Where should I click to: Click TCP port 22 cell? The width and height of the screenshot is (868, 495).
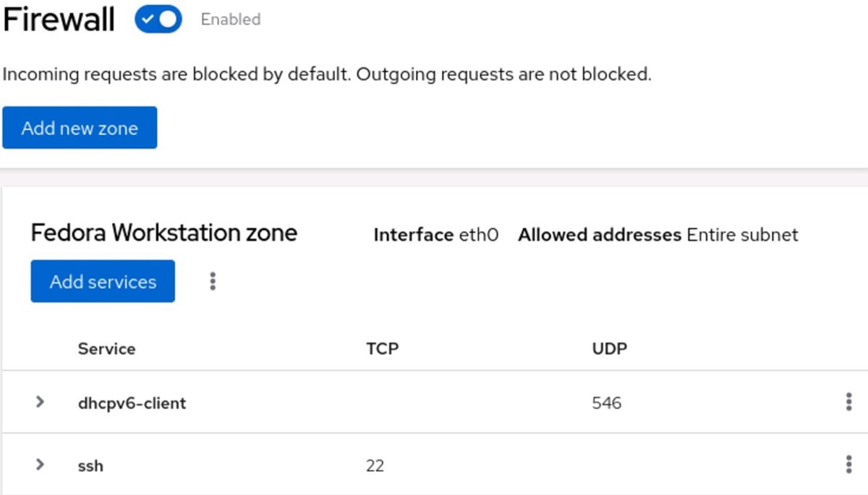[x=375, y=466]
